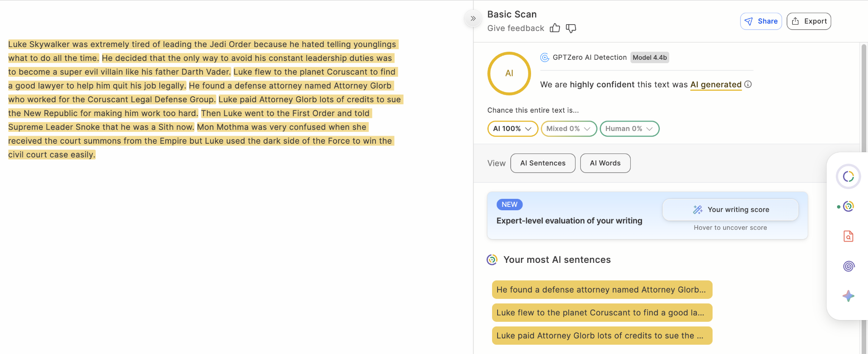The image size is (868, 354).
Task: Click the icon beside Your most AI sentences
Action: coord(492,260)
